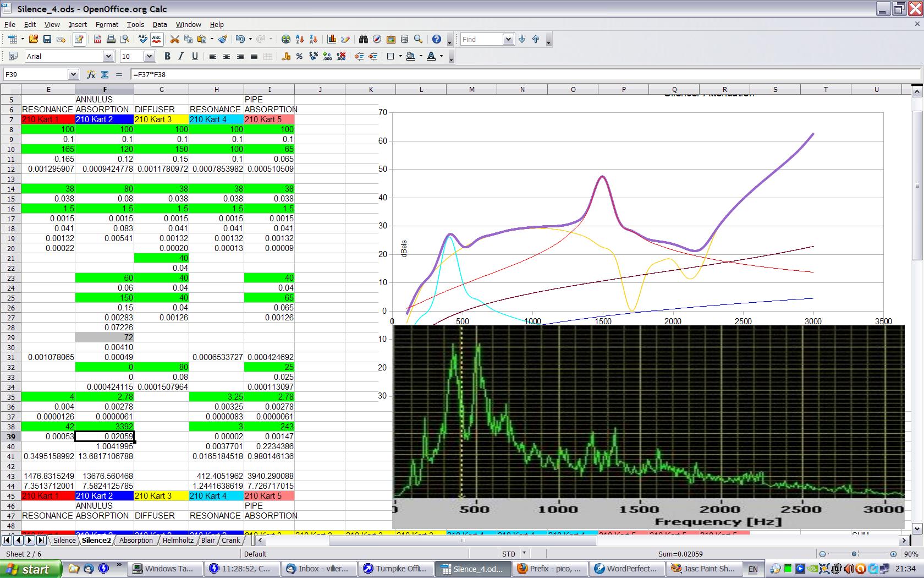
Task: Open Find & Replace with the binoculars icon
Action: [x=364, y=39]
